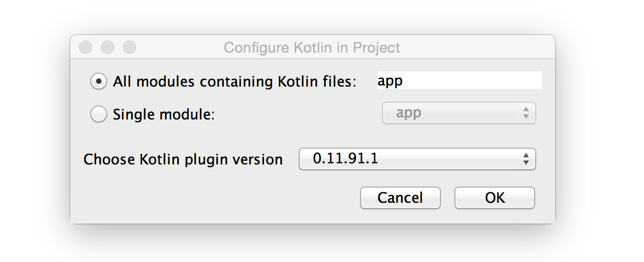Expand the Kotlin plugin version dropdown
This screenshot has height=262, width=644.
click(x=417, y=160)
